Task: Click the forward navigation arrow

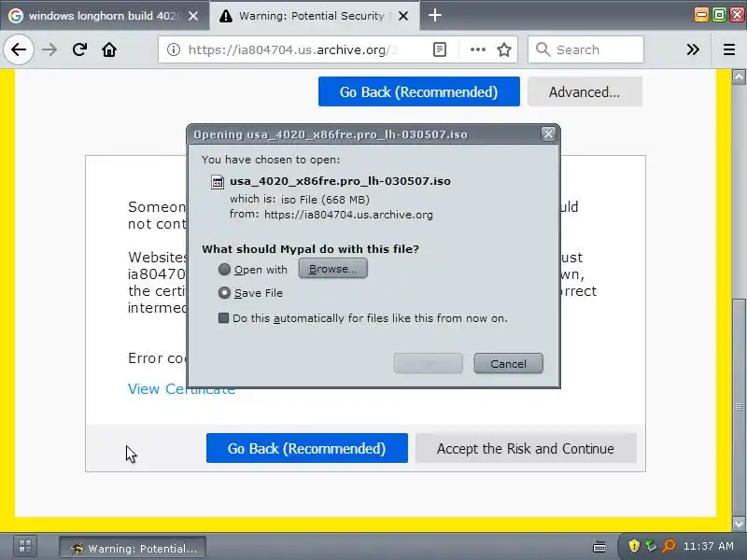Action: click(x=49, y=49)
